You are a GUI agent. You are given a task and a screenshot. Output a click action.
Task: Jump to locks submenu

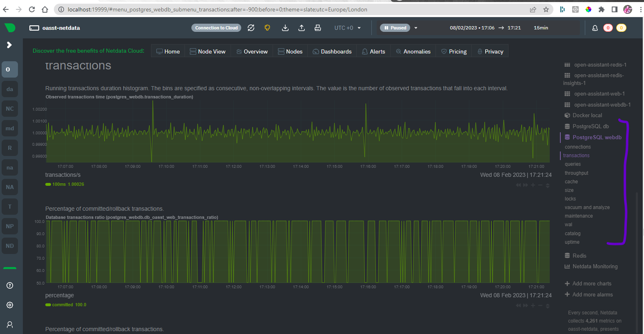pos(570,199)
